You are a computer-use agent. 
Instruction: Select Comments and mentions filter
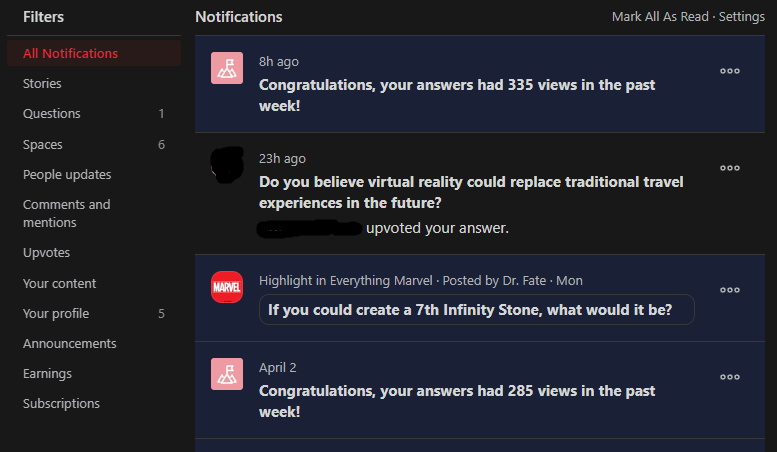coord(67,213)
